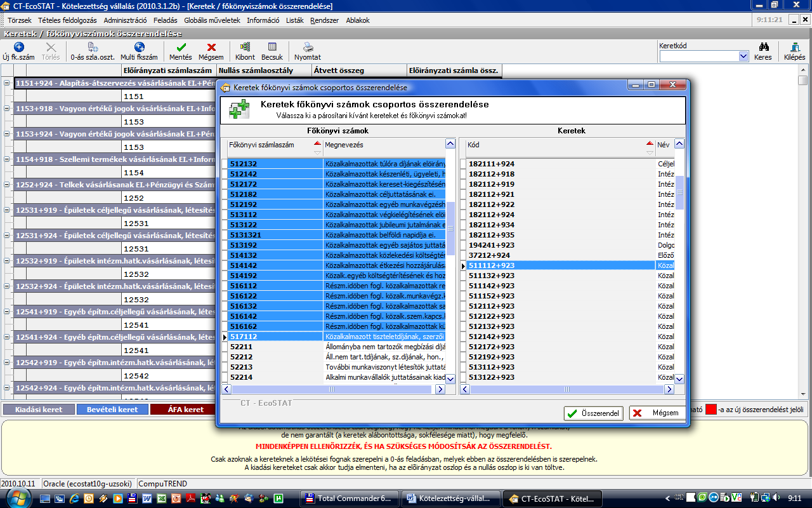Open the Ablakok menu
Image resolution: width=812 pixels, height=508 pixels.
pyautogui.click(x=358, y=20)
